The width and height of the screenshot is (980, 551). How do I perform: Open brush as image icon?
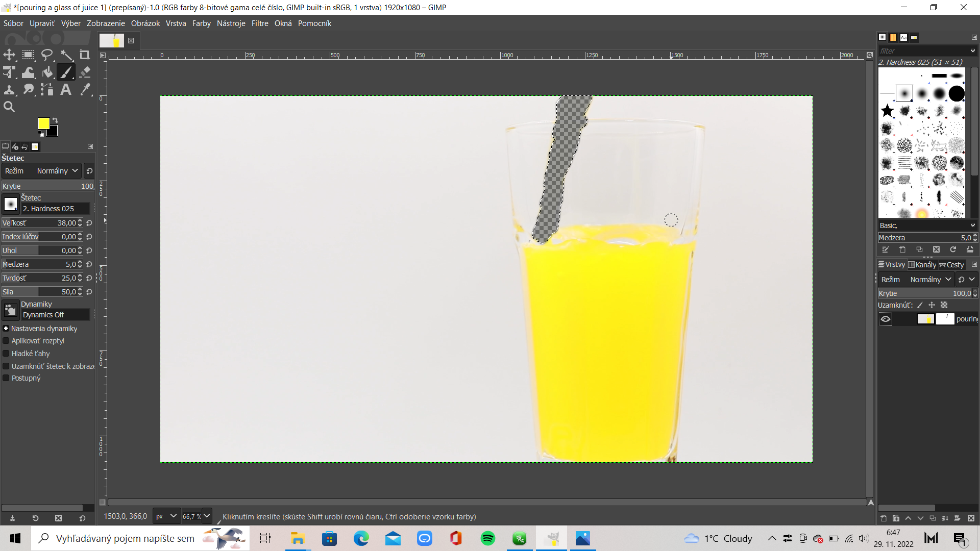[x=970, y=249]
